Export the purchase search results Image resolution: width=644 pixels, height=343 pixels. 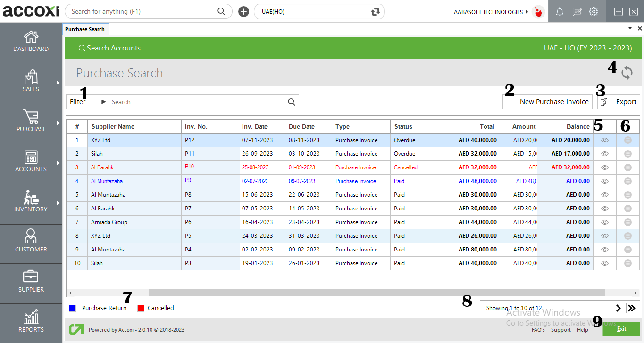[619, 101]
